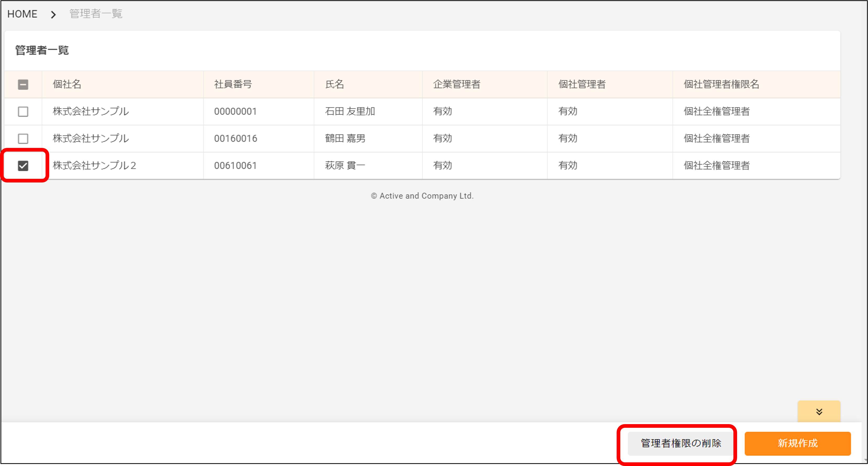Screen dimensions: 868x466
Task: Uncheck the row for 萩原 貫一
Action: [x=23, y=165]
